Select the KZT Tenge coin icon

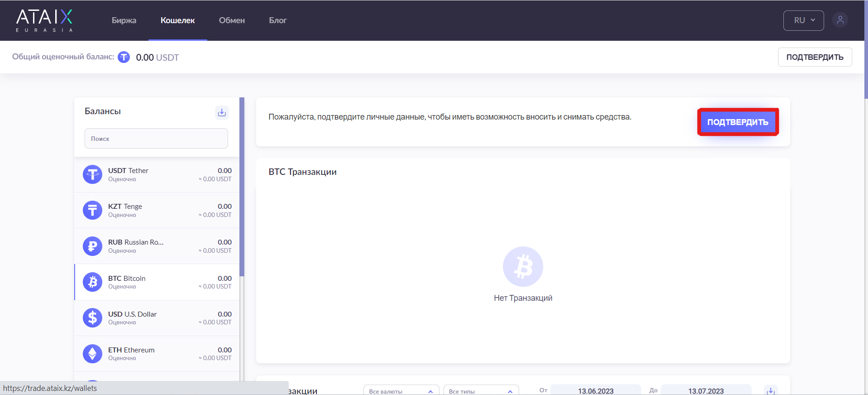point(92,210)
